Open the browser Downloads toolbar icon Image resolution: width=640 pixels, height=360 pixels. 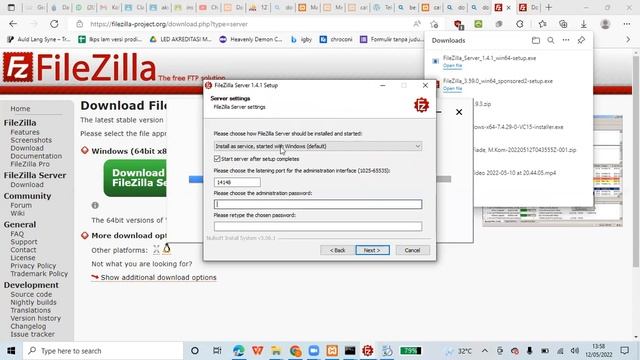[584, 24]
